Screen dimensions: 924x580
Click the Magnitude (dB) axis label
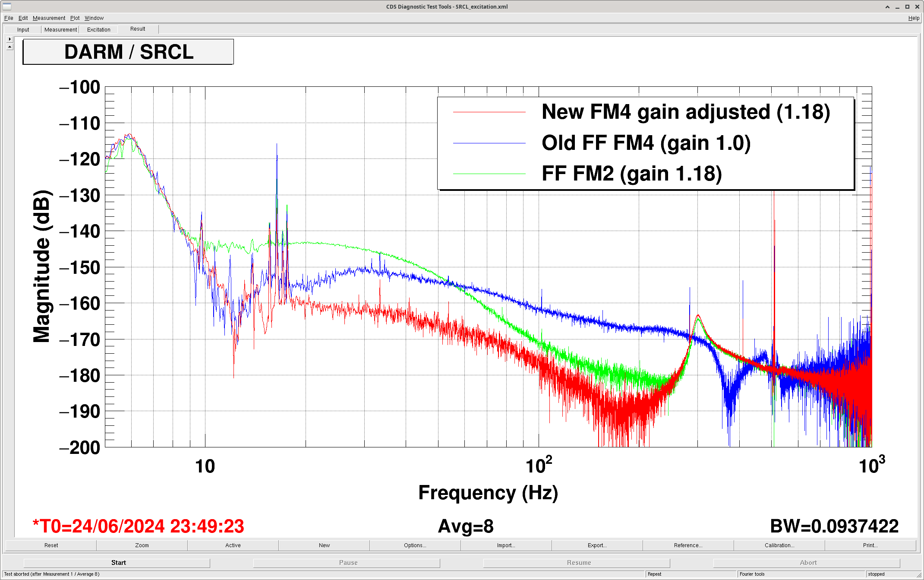coord(42,266)
